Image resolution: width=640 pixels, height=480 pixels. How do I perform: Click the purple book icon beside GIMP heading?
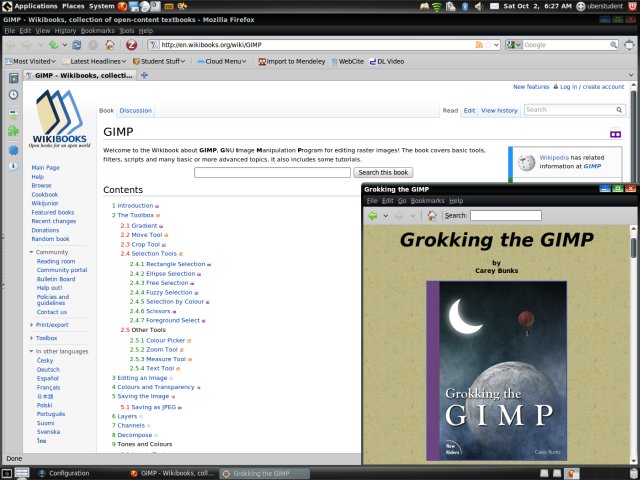click(615, 133)
